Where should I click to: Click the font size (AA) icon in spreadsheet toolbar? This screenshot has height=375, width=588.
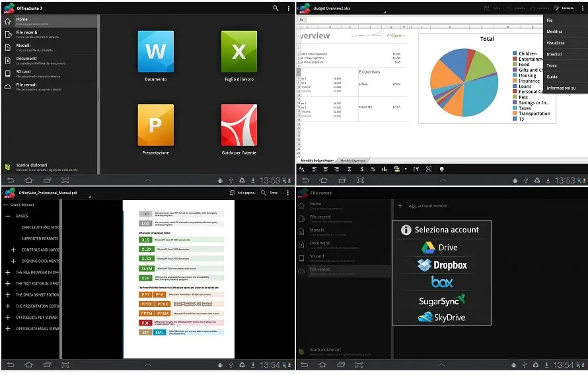point(301,169)
